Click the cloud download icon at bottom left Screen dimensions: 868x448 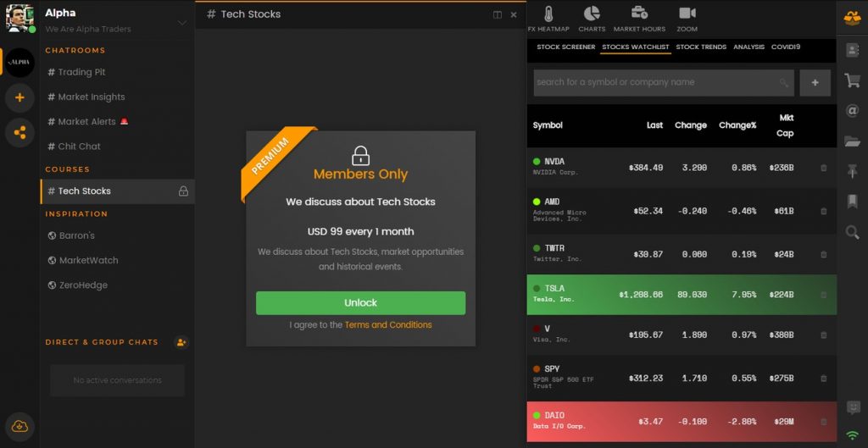(x=20, y=427)
